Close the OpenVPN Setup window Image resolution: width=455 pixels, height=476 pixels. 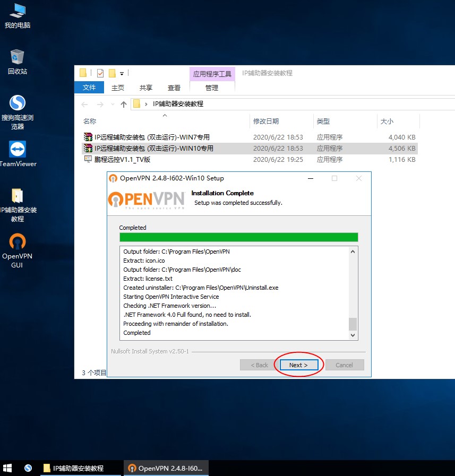359,178
